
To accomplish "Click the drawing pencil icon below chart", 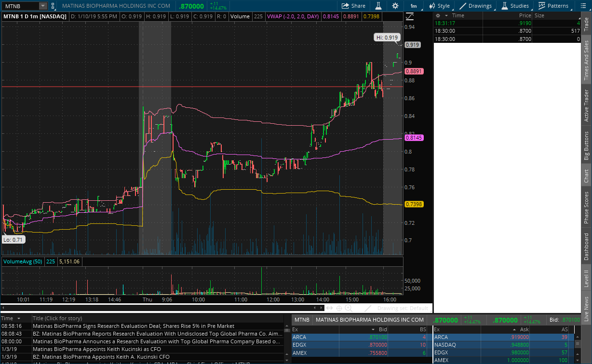I will [368, 308].
